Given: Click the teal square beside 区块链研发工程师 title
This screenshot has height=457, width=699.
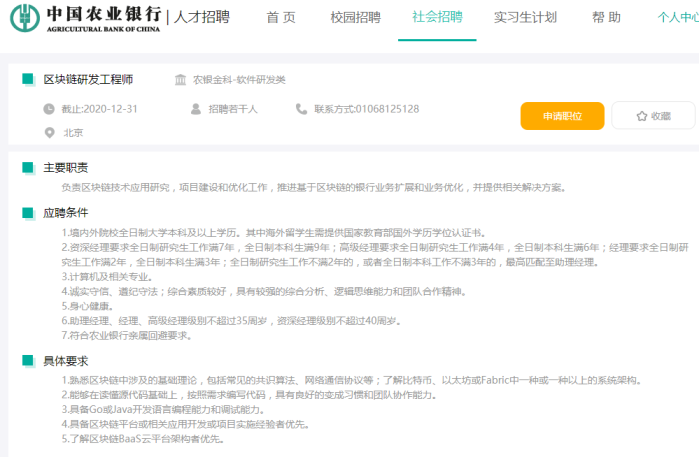Looking at the screenshot, I should [x=28, y=79].
